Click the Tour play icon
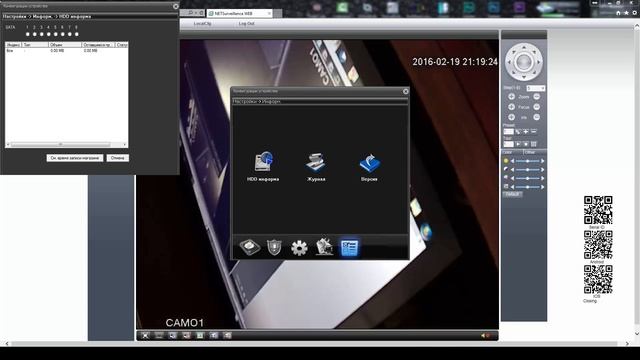The height and width of the screenshot is (360, 640). [518, 144]
